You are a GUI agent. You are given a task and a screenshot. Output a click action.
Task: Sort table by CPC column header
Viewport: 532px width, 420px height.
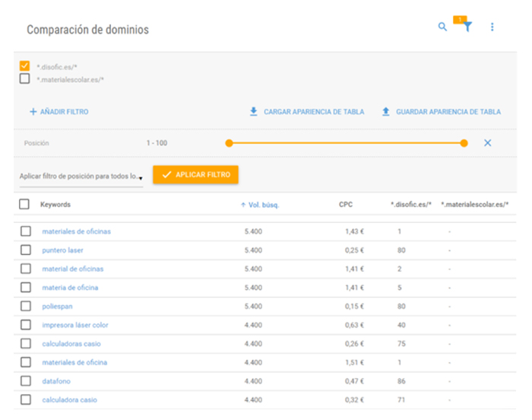(x=346, y=205)
